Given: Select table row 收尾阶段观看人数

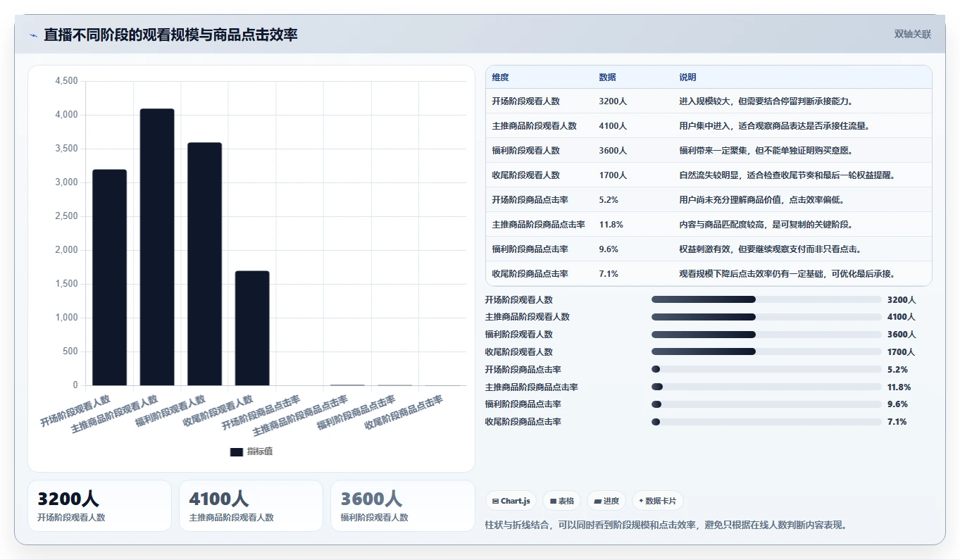Looking at the screenshot, I should click(x=709, y=175).
